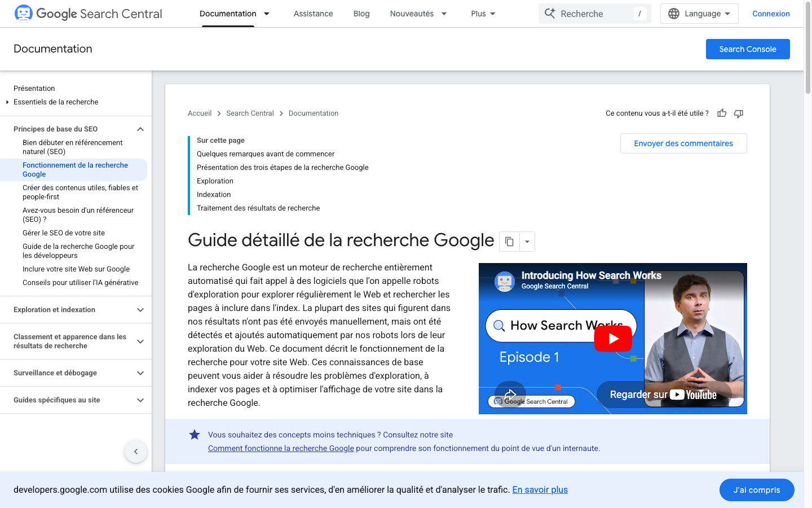
Task: Open the Plus menu
Action: click(x=483, y=14)
